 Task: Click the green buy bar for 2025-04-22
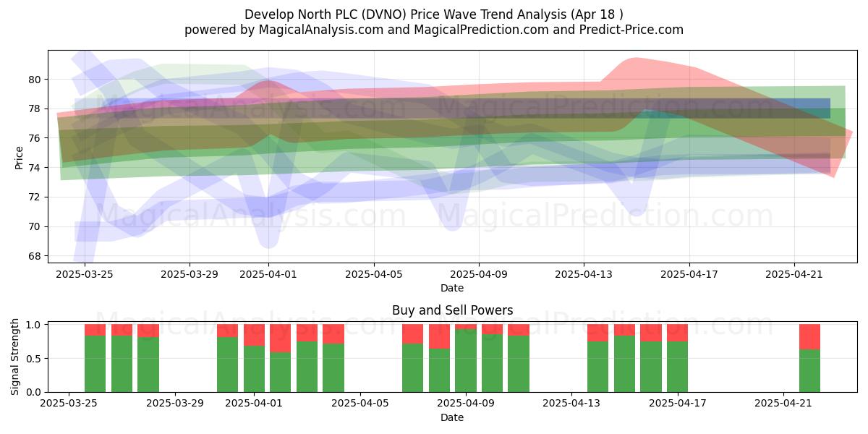coord(809,371)
